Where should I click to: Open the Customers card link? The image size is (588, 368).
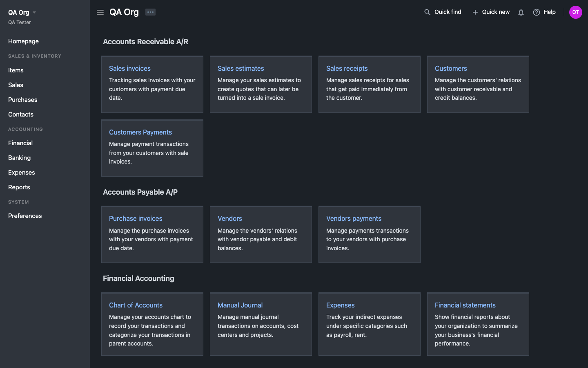tap(451, 68)
